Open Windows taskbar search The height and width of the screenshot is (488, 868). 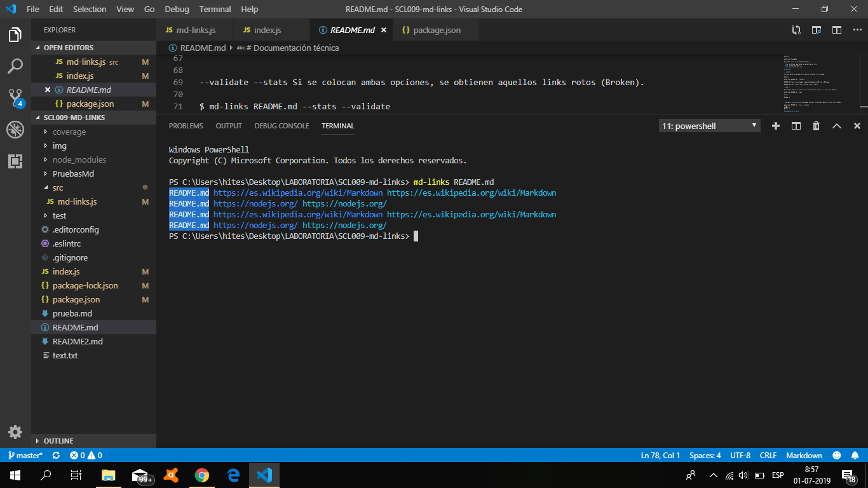(x=46, y=475)
